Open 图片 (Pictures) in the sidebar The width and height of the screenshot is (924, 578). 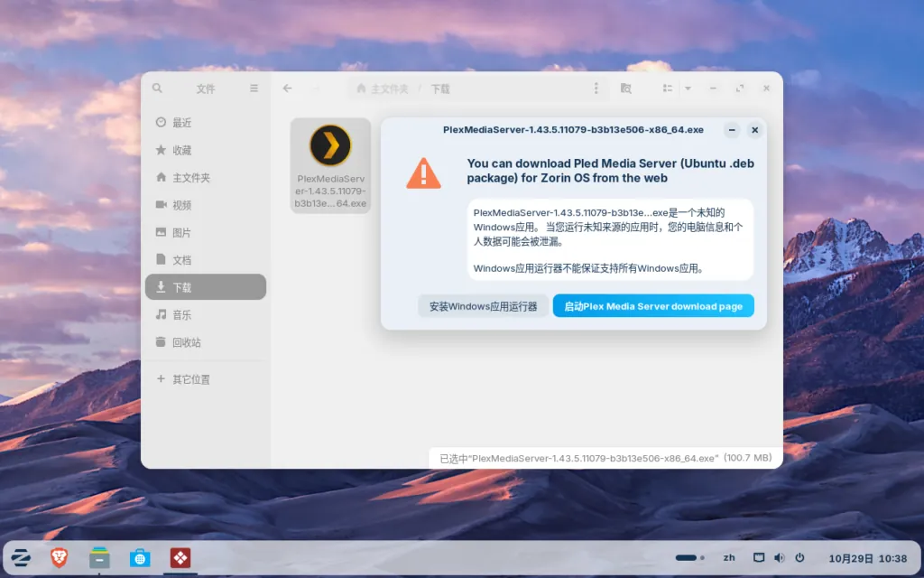[206, 232]
